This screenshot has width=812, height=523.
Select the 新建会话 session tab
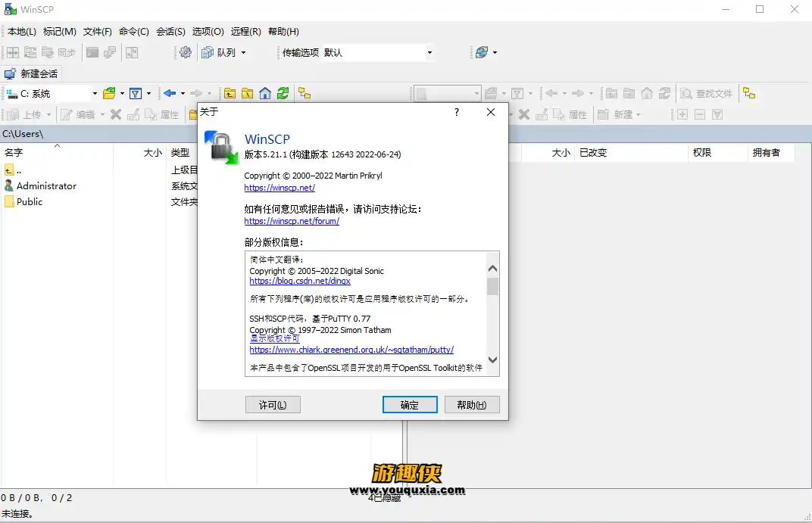click(x=32, y=73)
